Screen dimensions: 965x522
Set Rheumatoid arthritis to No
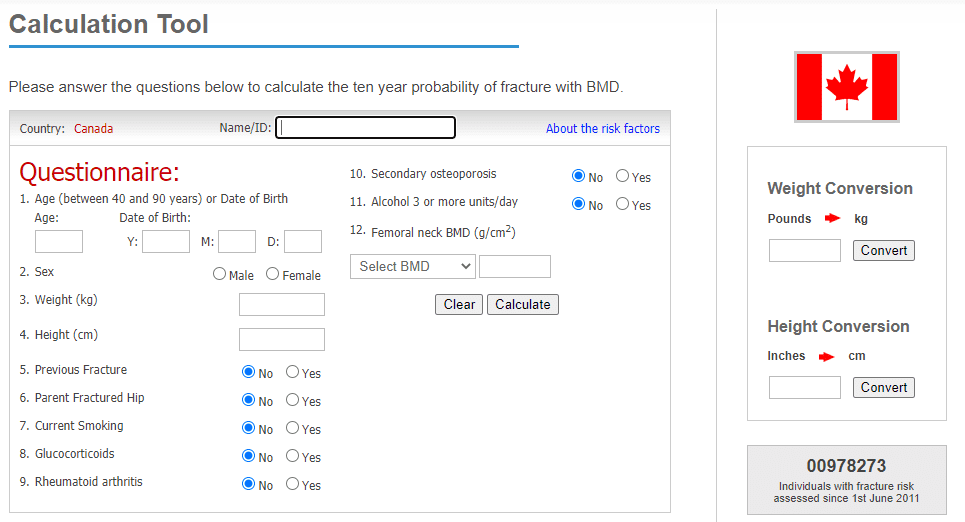[x=249, y=484]
